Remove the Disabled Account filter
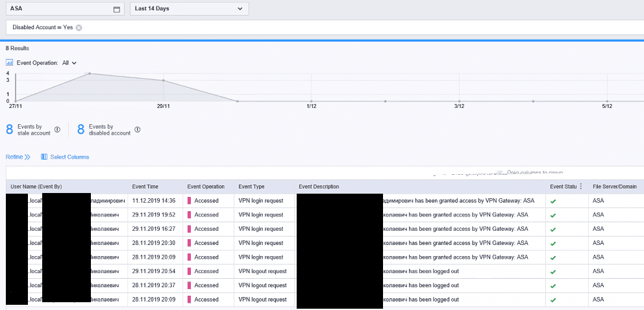 click(79, 27)
